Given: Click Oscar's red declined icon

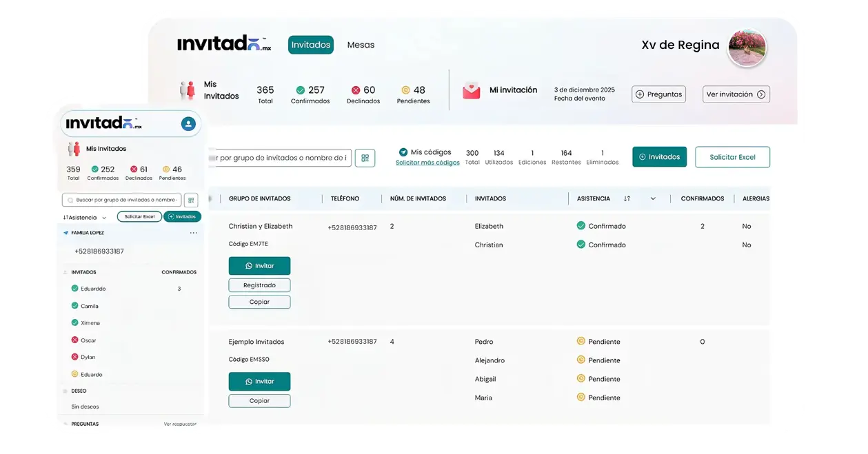Looking at the screenshot, I should coord(74,340).
